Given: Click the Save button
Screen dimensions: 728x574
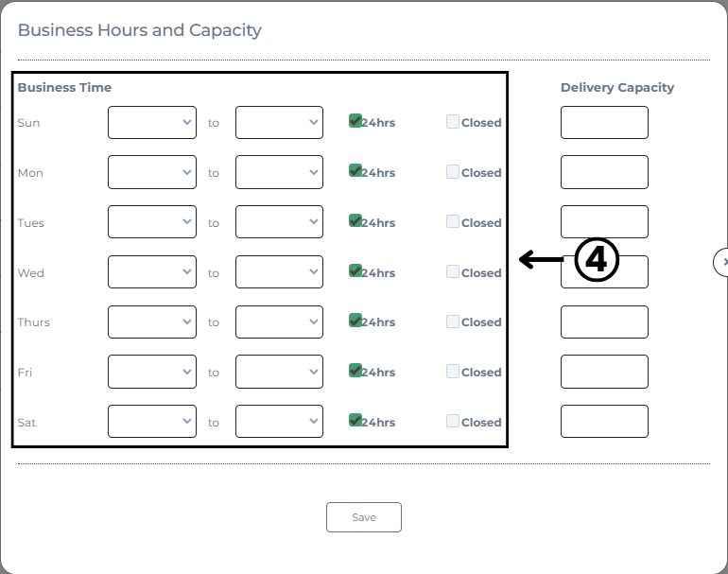Looking at the screenshot, I should coord(364,517).
